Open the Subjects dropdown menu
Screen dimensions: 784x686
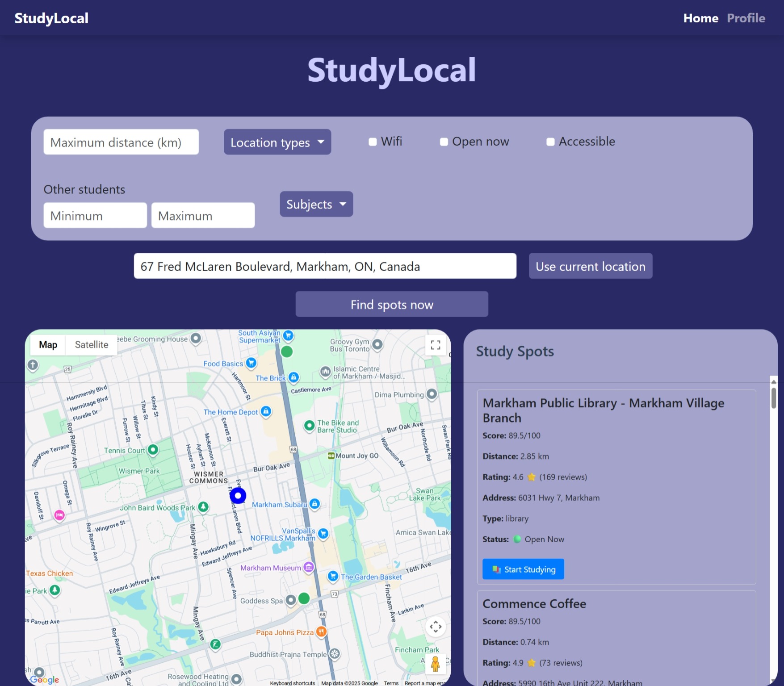click(316, 204)
